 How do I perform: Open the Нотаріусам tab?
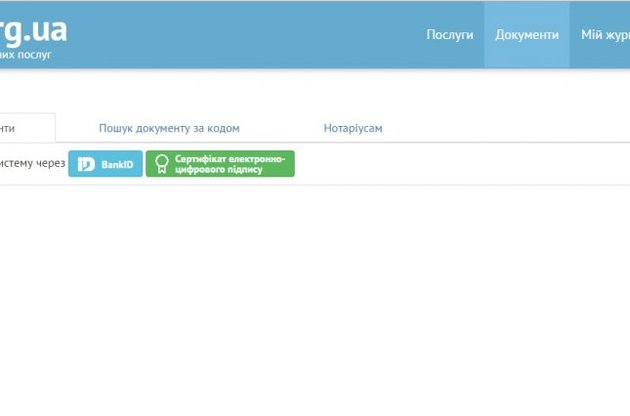(x=352, y=128)
